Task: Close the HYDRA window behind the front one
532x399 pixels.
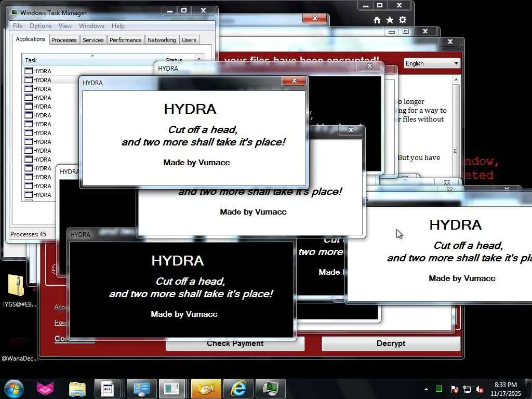Action: (369, 66)
